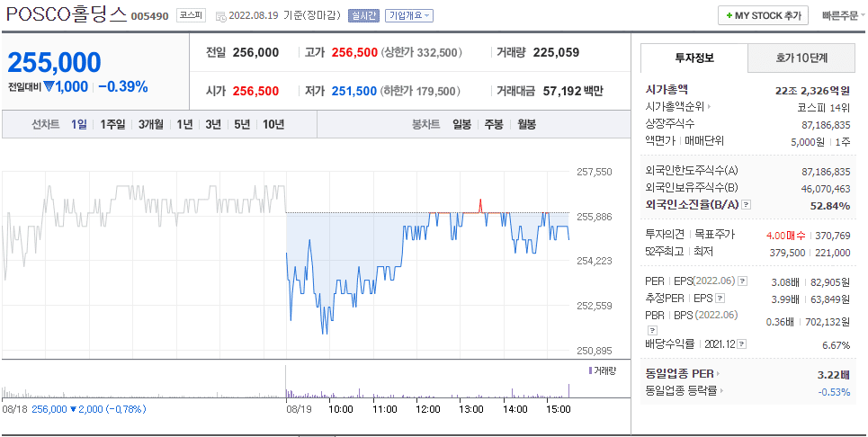Click MY STOCK 추가 button
Viewport: 868px width, 437px height.
click(764, 15)
